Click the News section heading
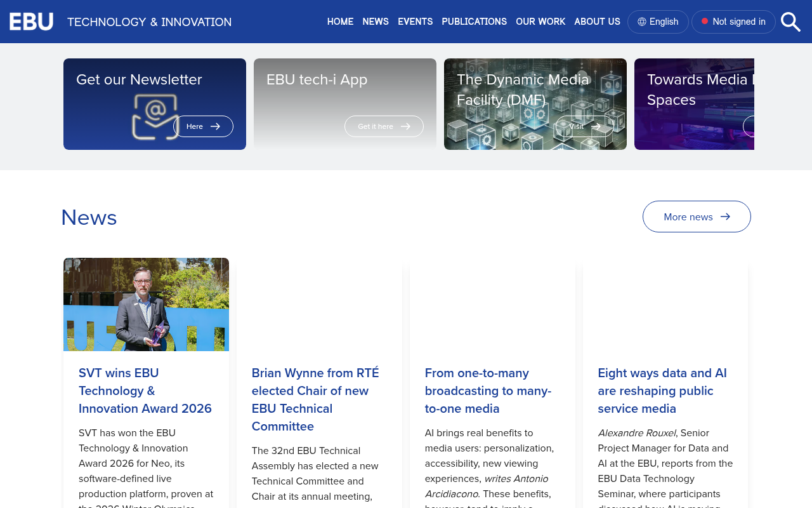Image resolution: width=812 pixels, height=508 pixels. [89, 217]
